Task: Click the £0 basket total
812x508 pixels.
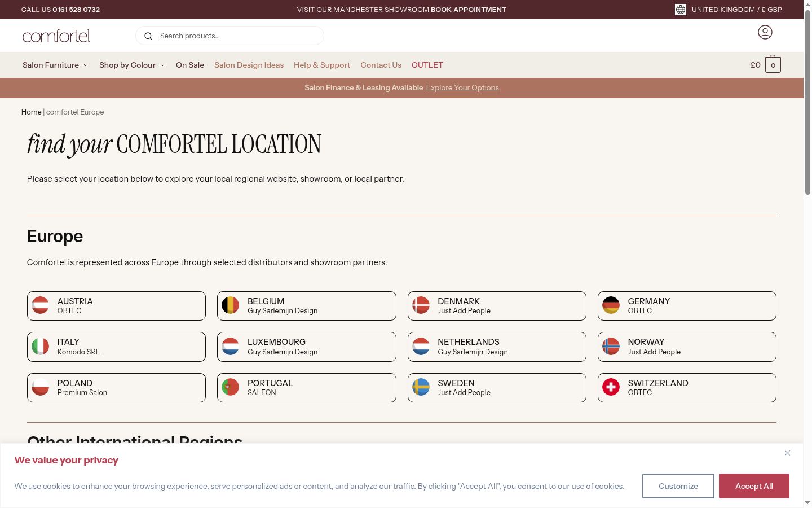Action: [x=756, y=65]
